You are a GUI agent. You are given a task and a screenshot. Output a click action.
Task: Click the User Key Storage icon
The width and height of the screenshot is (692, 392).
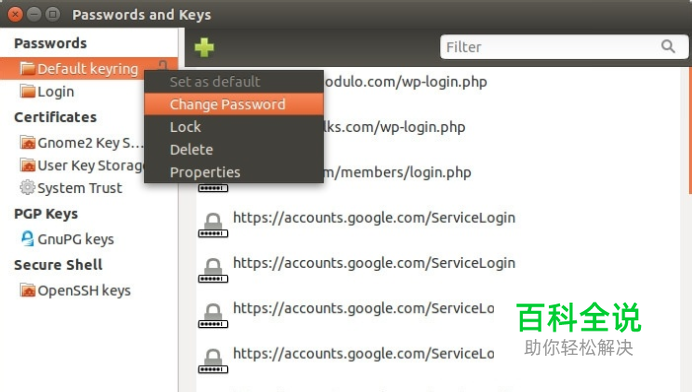pyautogui.click(x=27, y=165)
